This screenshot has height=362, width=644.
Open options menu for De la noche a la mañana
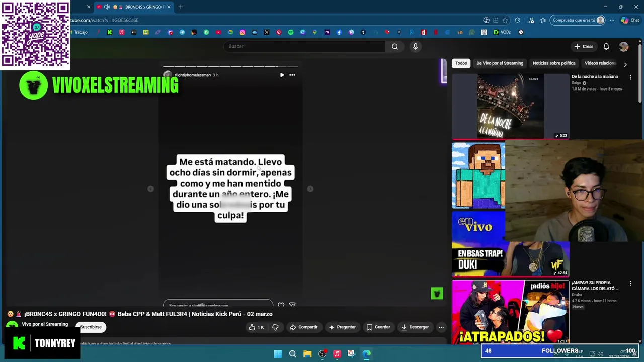[x=630, y=77]
